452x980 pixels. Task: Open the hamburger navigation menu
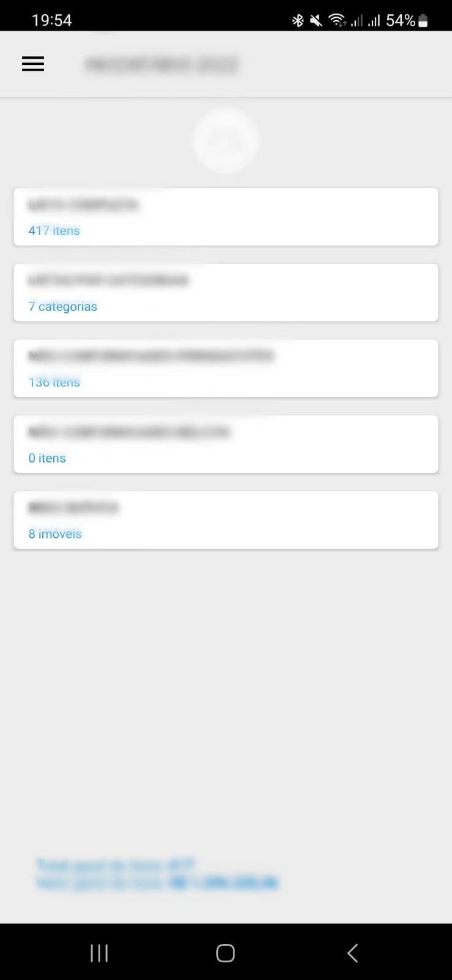tap(33, 64)
